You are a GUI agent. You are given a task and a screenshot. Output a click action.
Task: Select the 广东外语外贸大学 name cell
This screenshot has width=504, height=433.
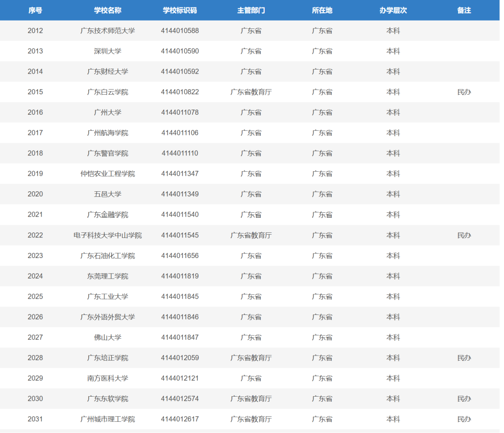point(107,317)
